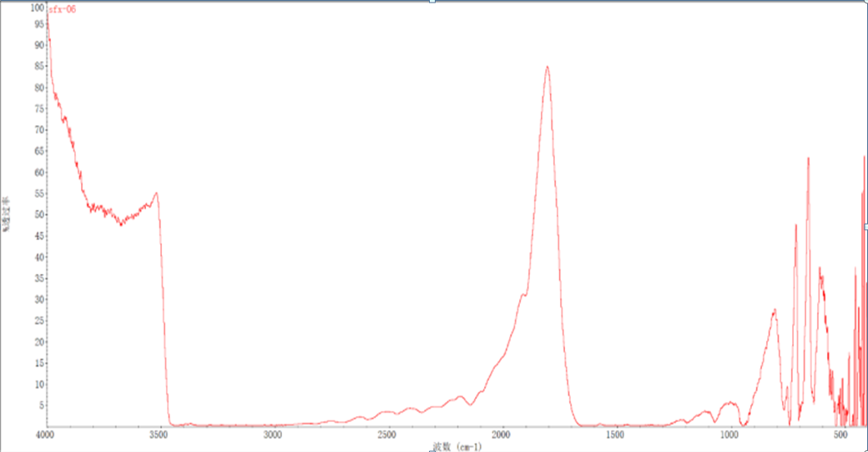Select the 1000 x-axis tick label

(729, 435)
